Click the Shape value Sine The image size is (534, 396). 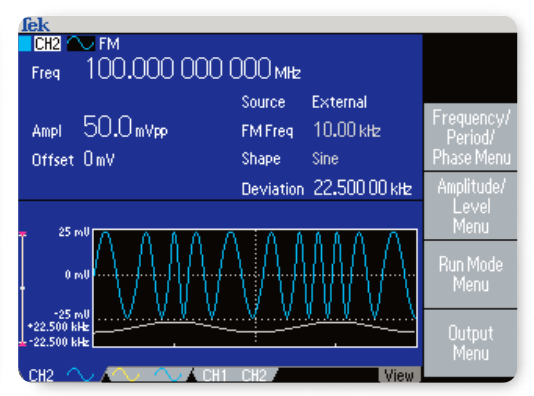tap(325, 159)
